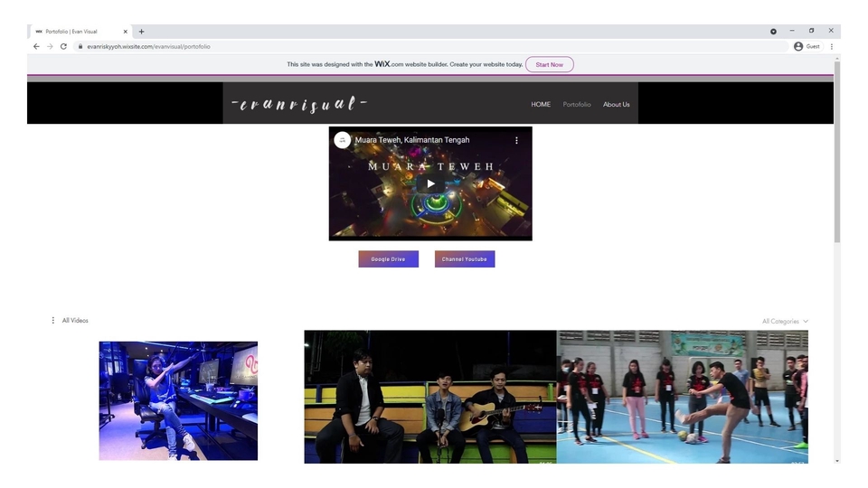Click the address bar URL field
The width and height of the screenshot is (868, 488).
[x=432, y=46]
